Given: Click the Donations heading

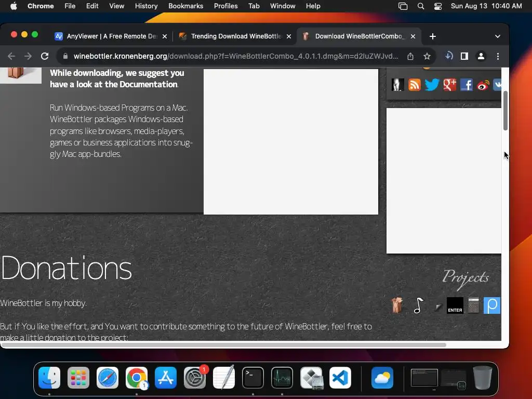Looking at the screenshot, I should (66, 269).
